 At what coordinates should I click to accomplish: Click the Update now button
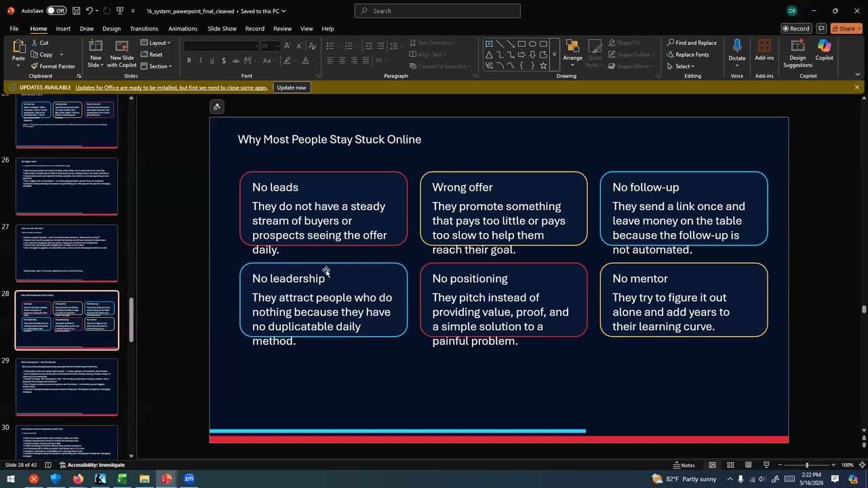coord(292,87)
